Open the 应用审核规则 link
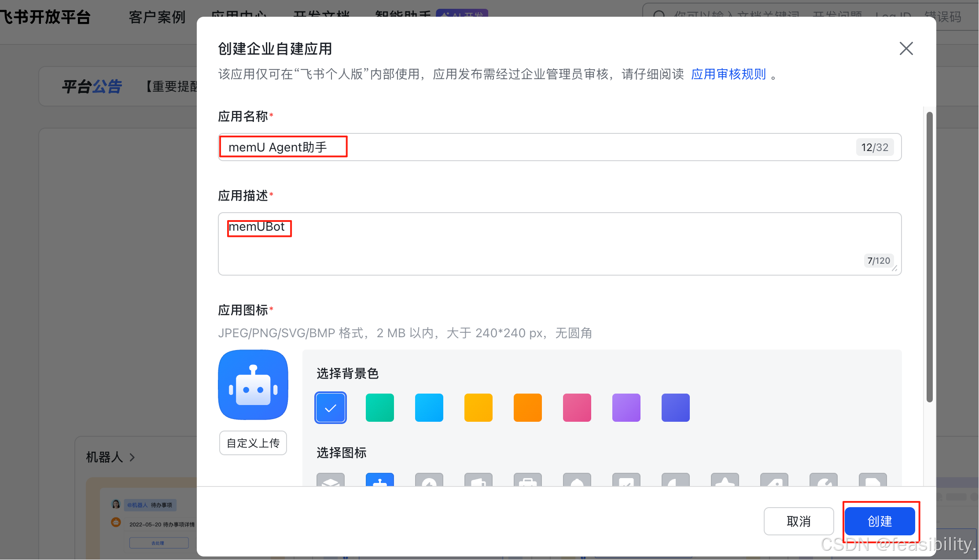Image resolution: width=979 pixels, height=560 pixels. (728, 74)
